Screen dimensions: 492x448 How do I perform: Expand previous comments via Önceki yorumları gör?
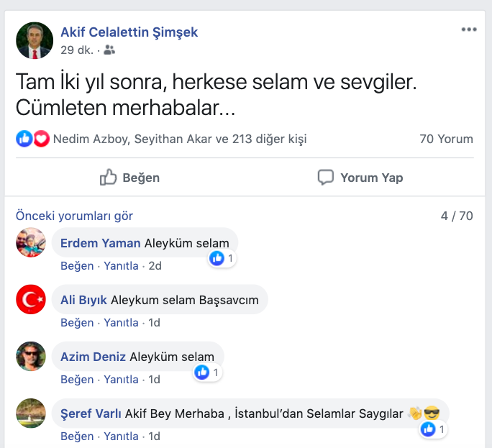74,216
